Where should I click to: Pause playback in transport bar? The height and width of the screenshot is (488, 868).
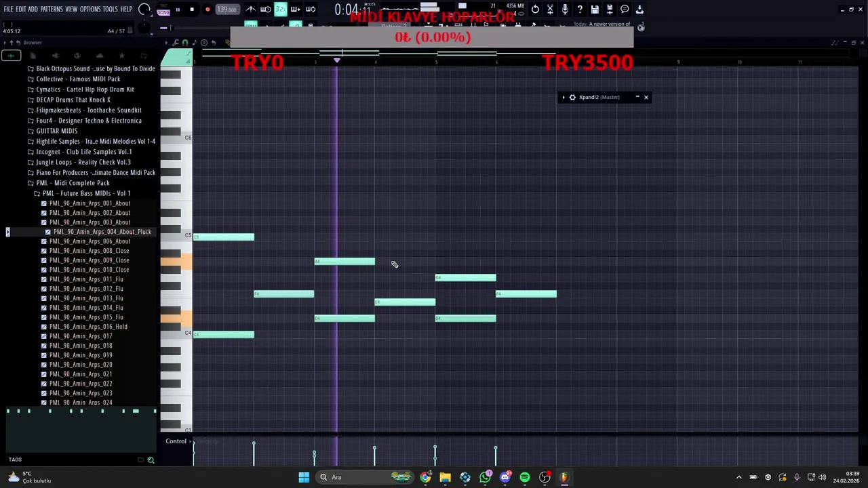[x=178, y=9]
